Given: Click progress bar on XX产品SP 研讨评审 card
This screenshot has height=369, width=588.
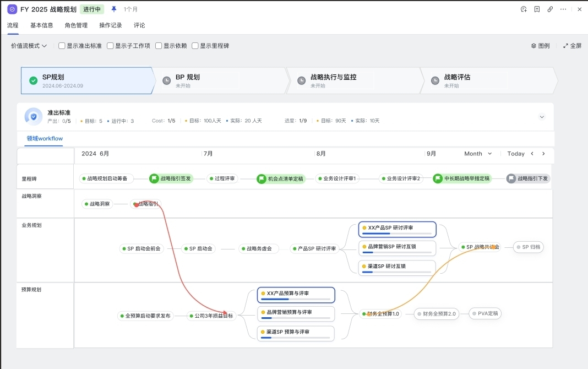Looking at the screenshot, I should (398, 234).
